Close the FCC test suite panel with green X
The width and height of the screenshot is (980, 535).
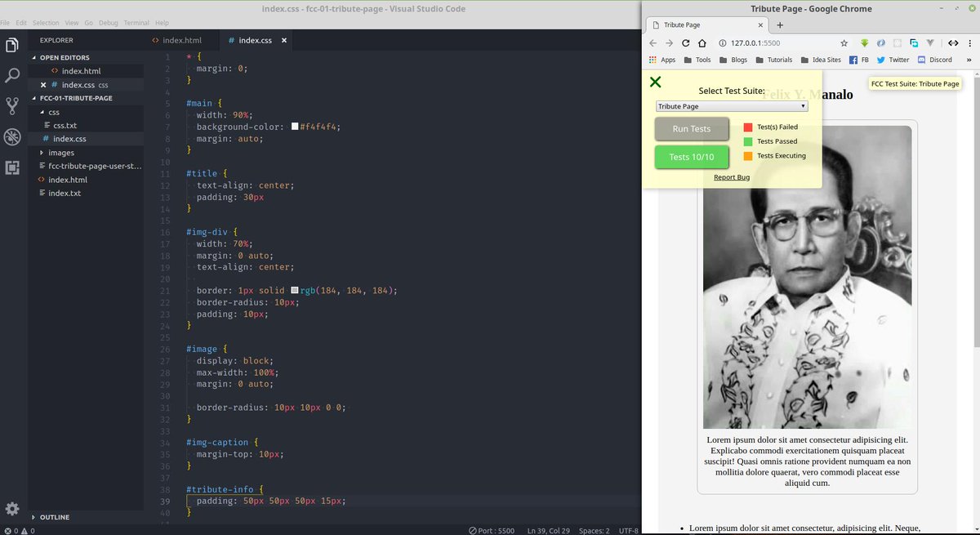pyautogui.click(x=655, y=82)
